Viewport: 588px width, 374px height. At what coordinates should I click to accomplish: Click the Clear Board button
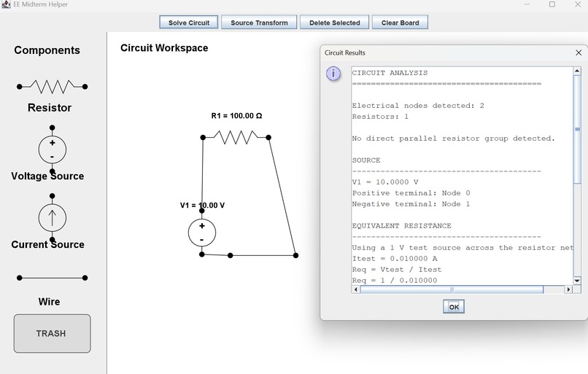[x=400, y=23]
